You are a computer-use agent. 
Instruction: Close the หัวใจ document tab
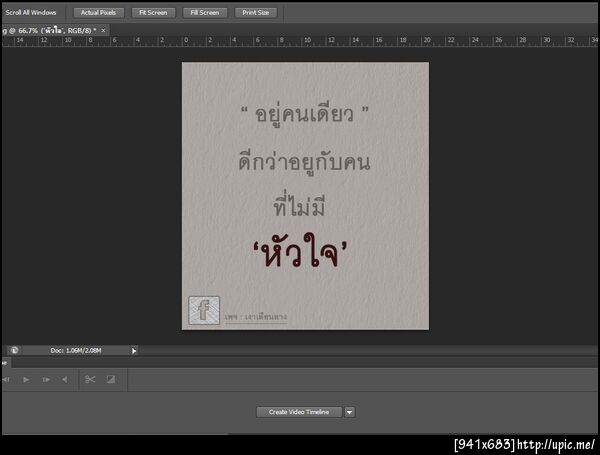click(103, 30)
